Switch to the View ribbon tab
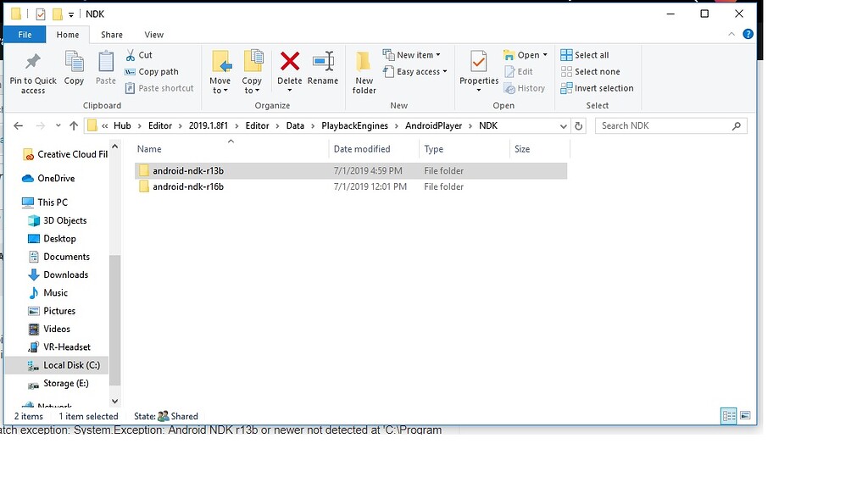The height and width of the screenshot is (488, 868). pos(153,34)
